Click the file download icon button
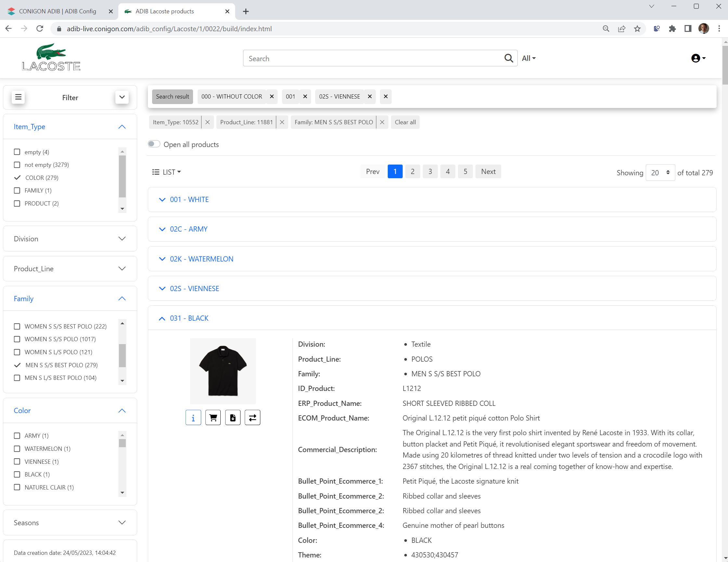 pos(233,418)
